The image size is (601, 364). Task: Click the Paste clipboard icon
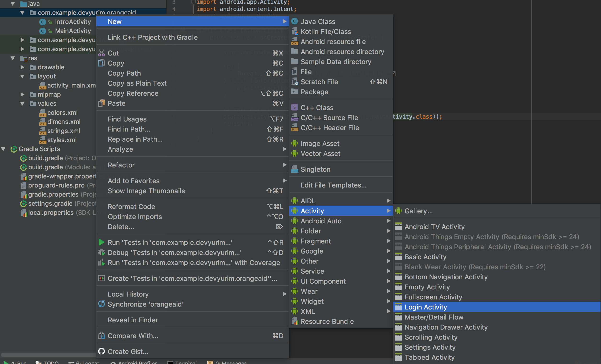click(x=102, y=103)
